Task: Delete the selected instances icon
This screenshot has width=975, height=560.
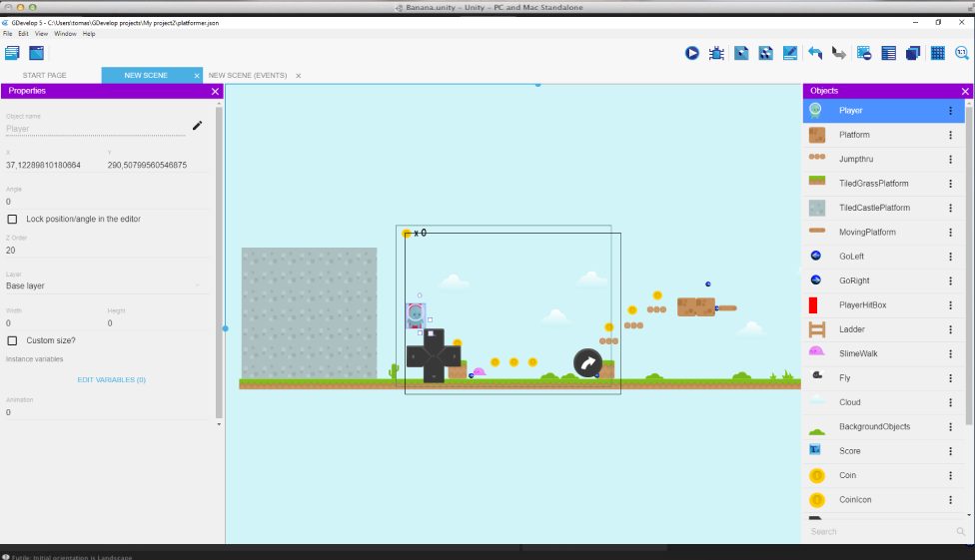Action: click(864, 54)
